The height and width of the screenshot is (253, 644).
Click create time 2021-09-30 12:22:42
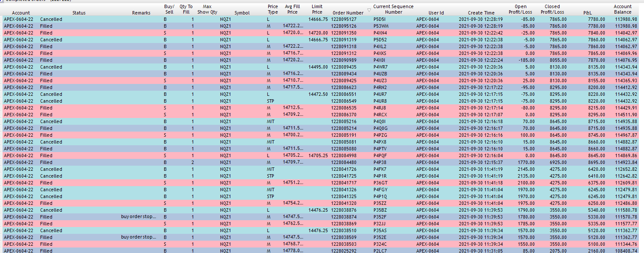point(481,33)
